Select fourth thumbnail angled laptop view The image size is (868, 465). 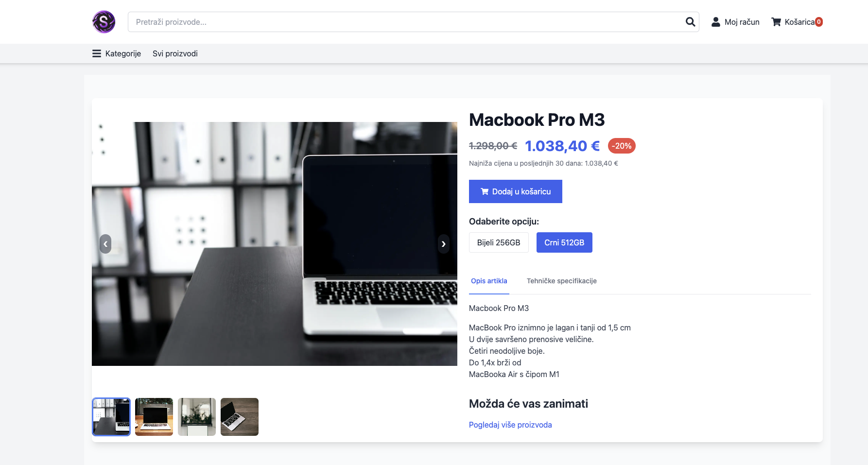(240, 417)
